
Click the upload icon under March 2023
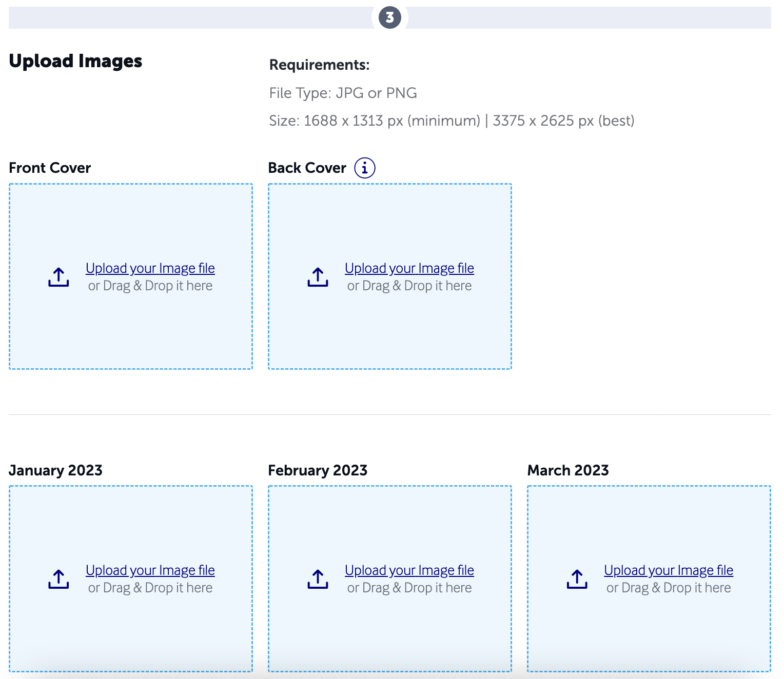(577, 578)
